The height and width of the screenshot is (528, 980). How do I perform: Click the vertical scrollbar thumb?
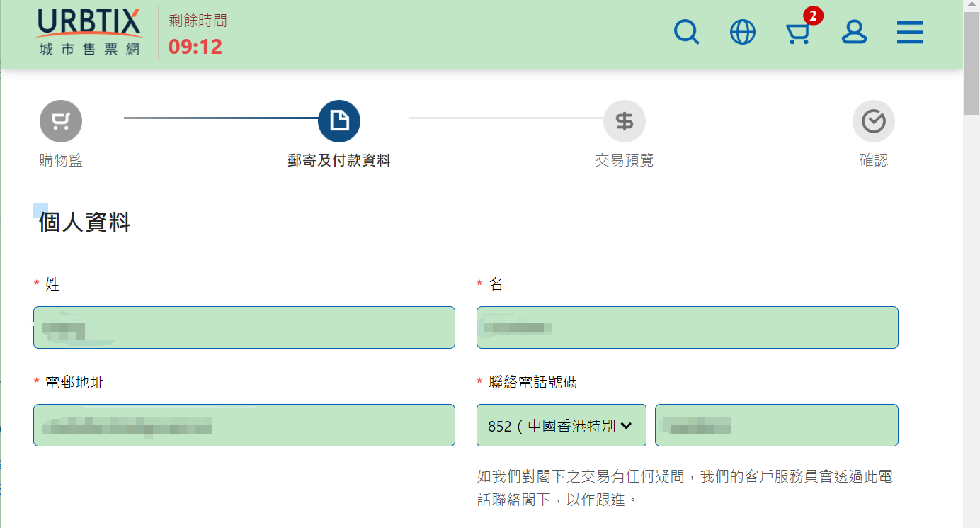pyautogui.click(x=972, y=64)
